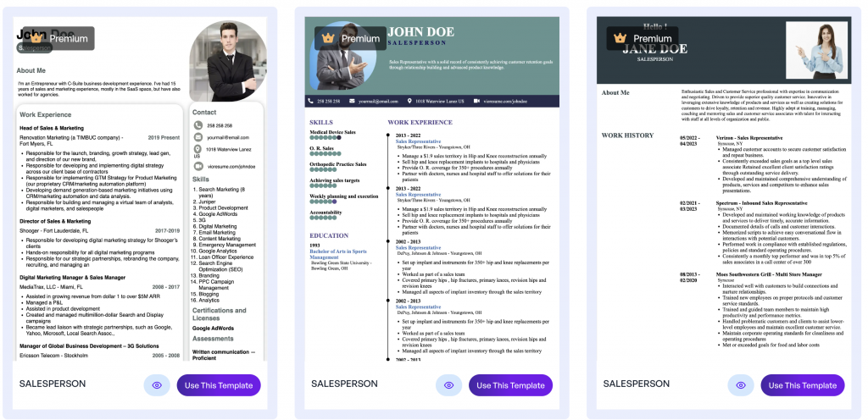Image resolution: width=868 pixels, height=420 pixels.
Task: Click the phone icon beside 258 258 258 under Contact
Action: coord(198,126)
